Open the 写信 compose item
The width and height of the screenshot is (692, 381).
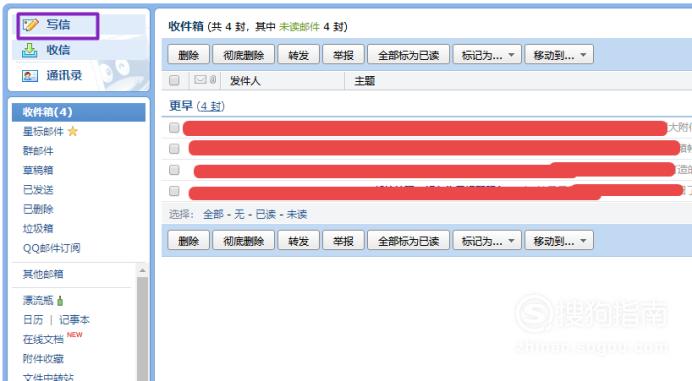58,25
